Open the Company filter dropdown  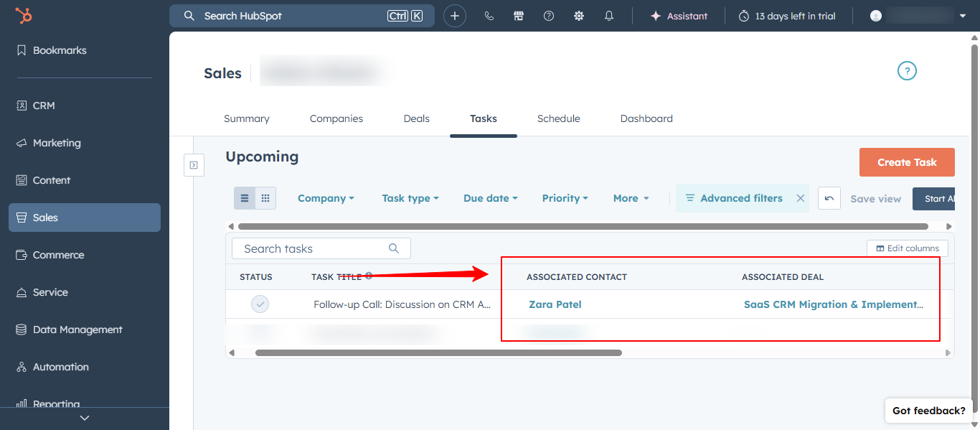tap(326, 197)
